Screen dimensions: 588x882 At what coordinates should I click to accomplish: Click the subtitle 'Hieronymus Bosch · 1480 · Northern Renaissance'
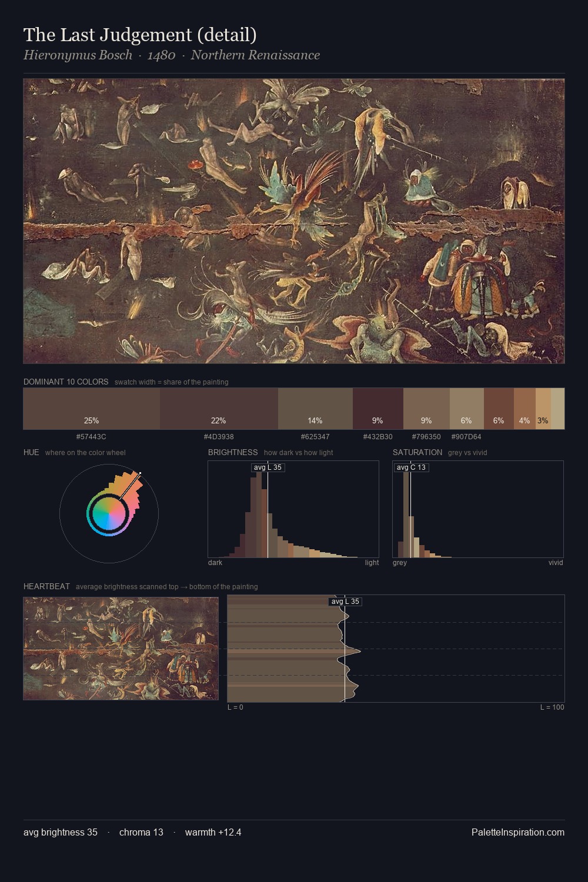172,55
